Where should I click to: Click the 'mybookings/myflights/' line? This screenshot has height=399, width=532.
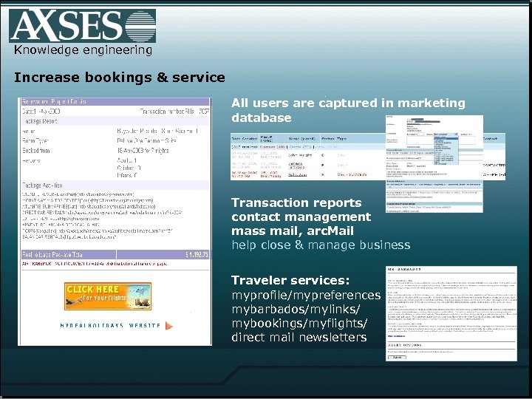pyautogui.click(x=299, y=324)
